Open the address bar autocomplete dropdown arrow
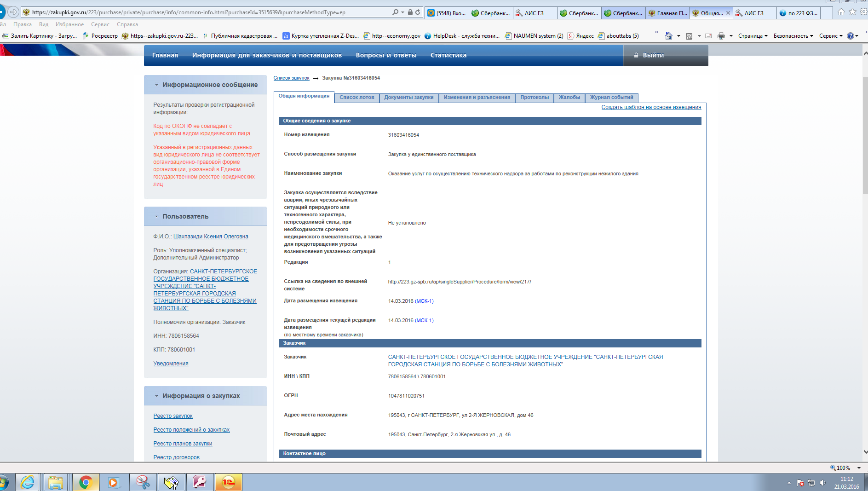The height and width of the screenshot is (491, 868). pos(403,12)
